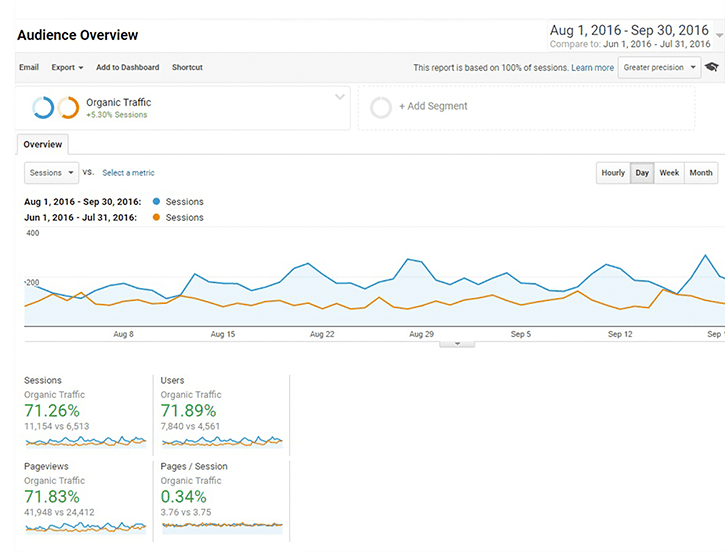
Task: Switch chart to Month view
Action: point(701,173)
